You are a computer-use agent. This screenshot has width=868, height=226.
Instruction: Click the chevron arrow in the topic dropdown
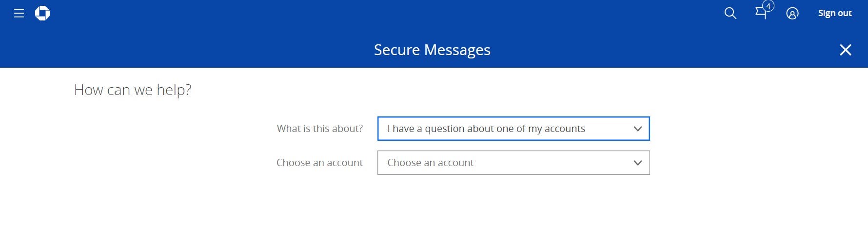click(x=637, y=129)
